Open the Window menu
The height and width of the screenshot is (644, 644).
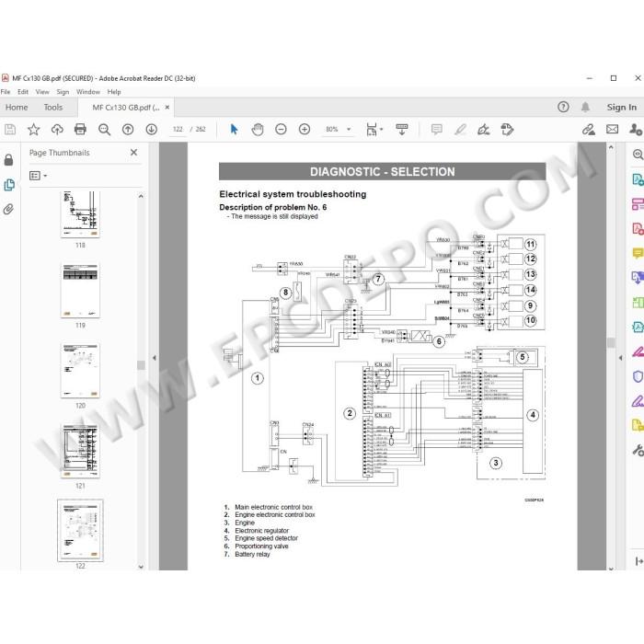click(x=88, y=92)
